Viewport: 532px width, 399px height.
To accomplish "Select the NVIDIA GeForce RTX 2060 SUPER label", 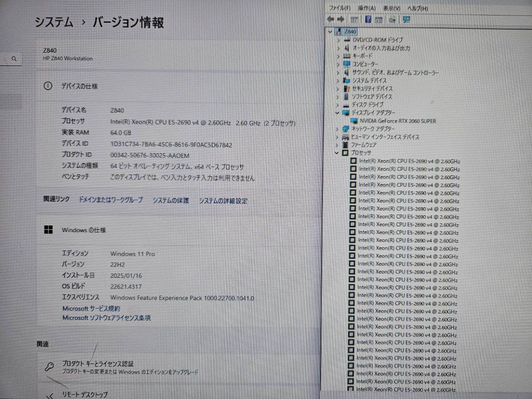I will 398,121.
